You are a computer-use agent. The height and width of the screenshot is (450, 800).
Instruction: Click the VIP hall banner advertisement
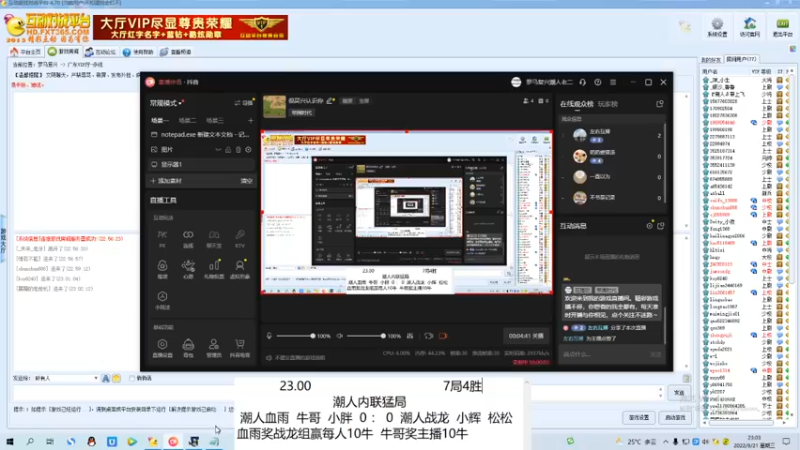coord(190,28)
